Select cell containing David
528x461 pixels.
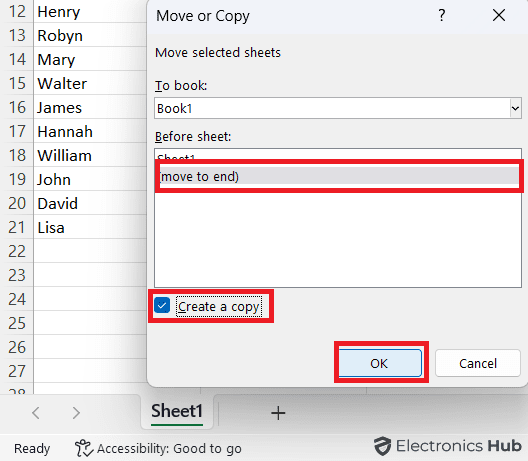tap(90, 203)
